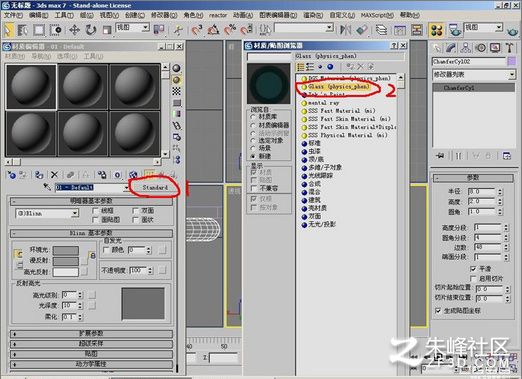Viewport: 522px width, 379px height.
Task: Expand the 扩展参数 rollout
Action: tap(91, 333)
